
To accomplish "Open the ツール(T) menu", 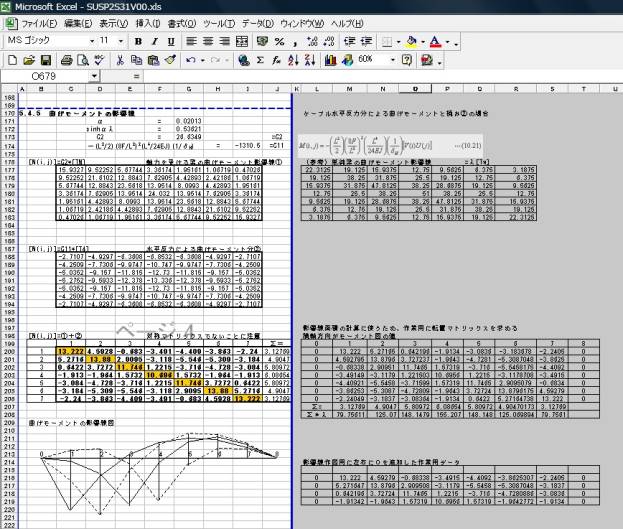I will point(219,23).
